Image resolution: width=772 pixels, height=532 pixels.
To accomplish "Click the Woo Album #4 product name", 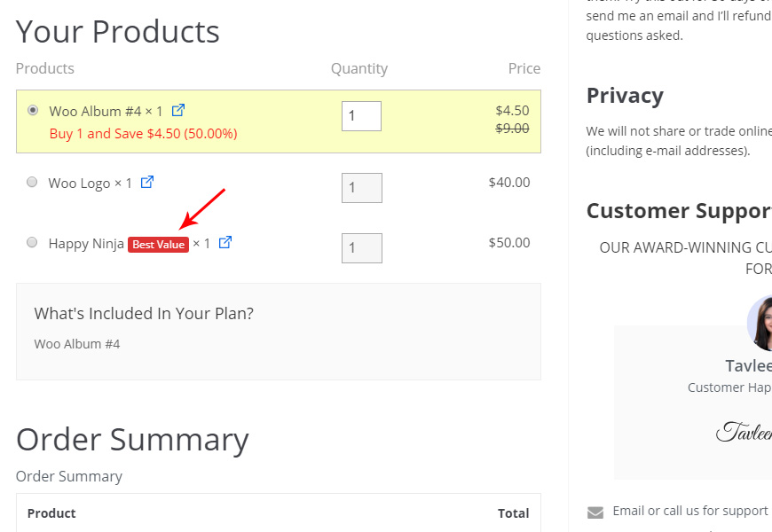I will [x=95, y=111].
